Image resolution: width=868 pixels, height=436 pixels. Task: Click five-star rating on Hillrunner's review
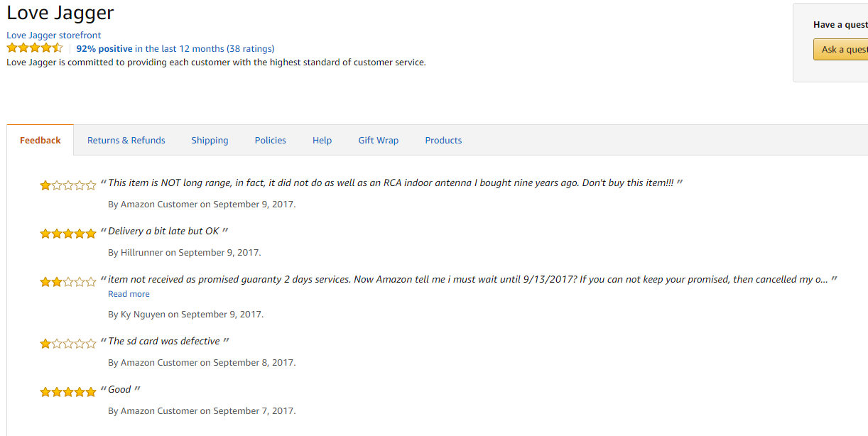[68, 234]
